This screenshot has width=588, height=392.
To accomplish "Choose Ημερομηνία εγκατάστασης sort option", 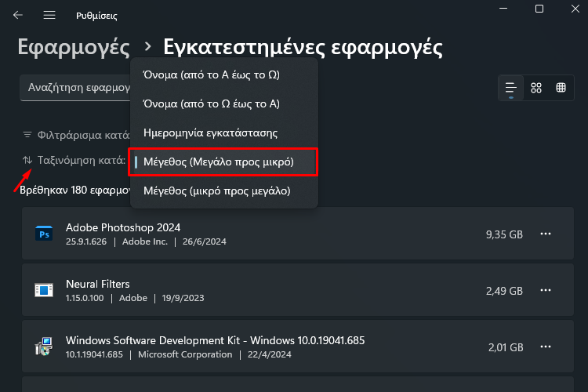I will tap(224, 132).
